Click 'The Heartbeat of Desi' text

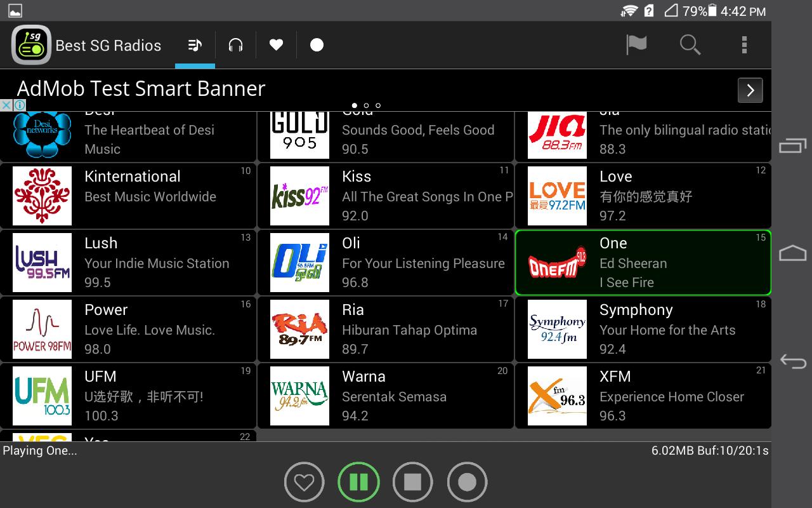coord(149,130)
